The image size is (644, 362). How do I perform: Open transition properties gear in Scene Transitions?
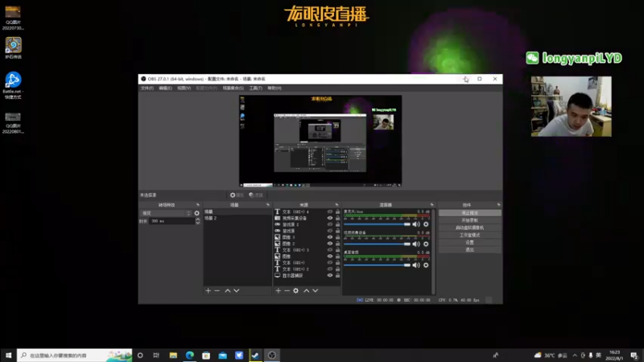(x=196, y=213)
